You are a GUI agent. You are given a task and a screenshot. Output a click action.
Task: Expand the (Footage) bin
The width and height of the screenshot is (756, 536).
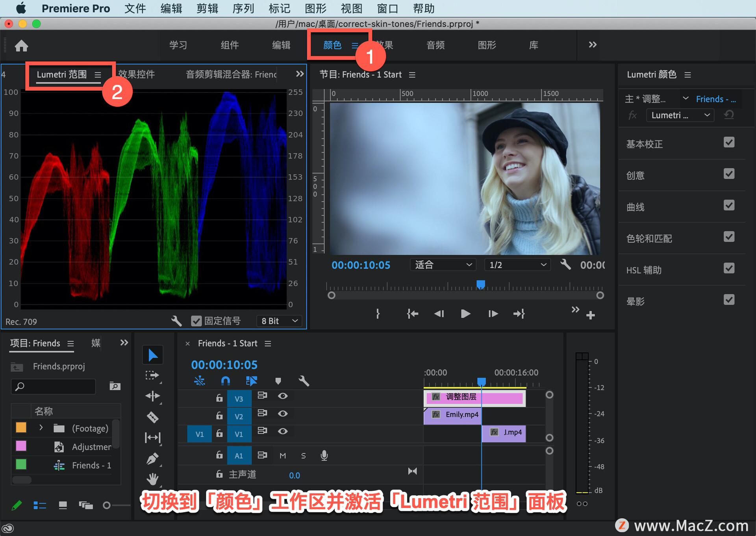(41, 428)
